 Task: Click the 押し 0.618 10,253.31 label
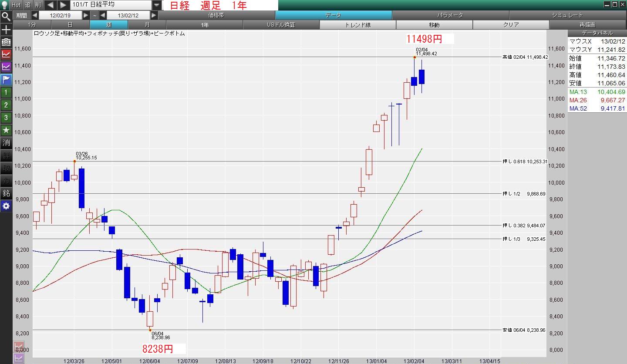click(525, 162)
